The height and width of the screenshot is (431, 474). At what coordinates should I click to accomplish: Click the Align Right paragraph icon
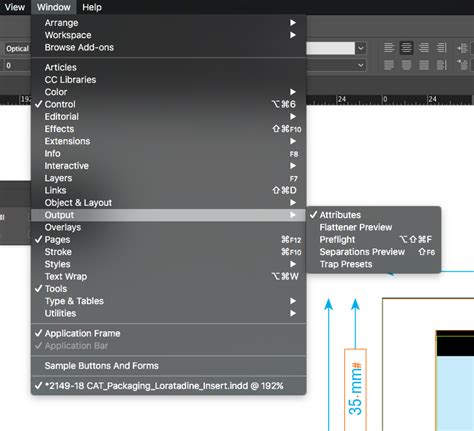tap(424, 47)
